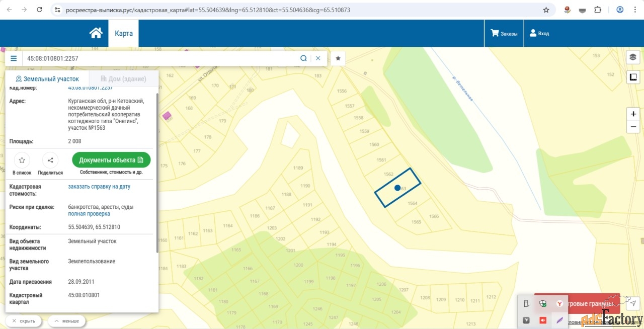The height and width of the screenshot is (329, 644).
Task: Open the map layers selector
Action: point(633,57)
